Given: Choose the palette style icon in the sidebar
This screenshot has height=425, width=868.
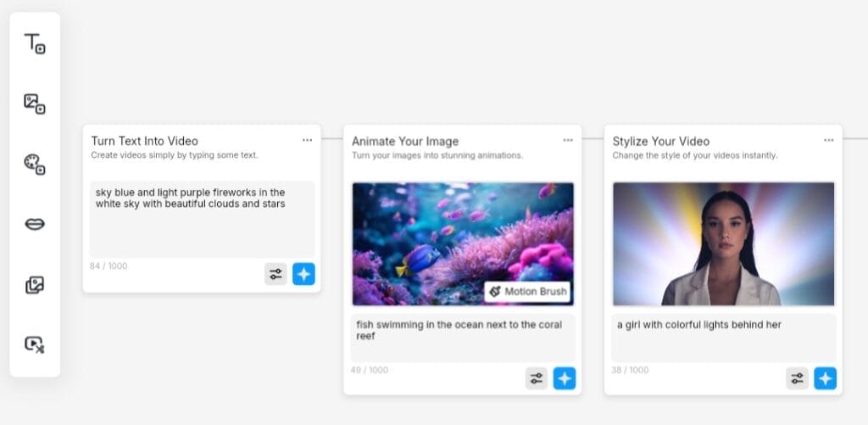Looking at the screenshot, I should pos(34,164).
